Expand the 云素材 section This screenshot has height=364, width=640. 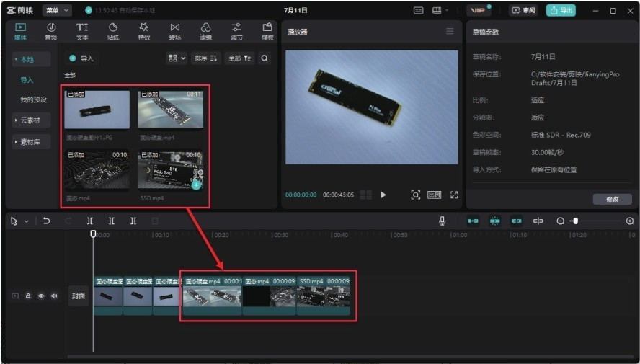(x=31, y=120)
